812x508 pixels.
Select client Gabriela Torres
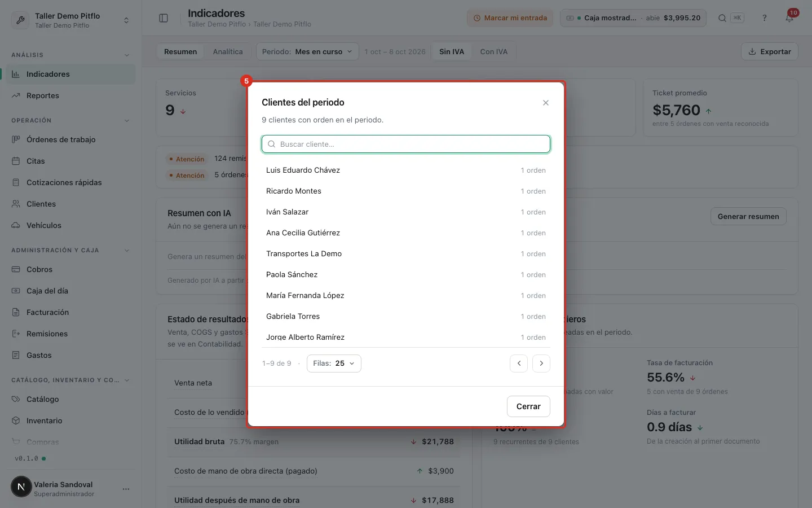tap(406, 317)
